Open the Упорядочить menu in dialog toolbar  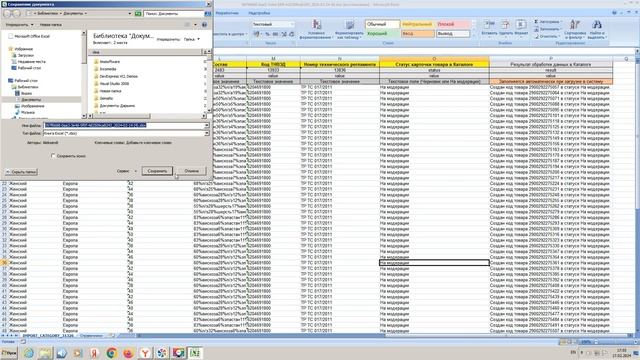[19, 24]
